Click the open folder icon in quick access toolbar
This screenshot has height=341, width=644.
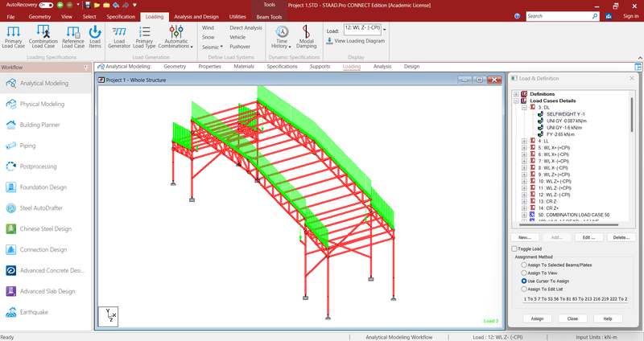coord(97,6)
